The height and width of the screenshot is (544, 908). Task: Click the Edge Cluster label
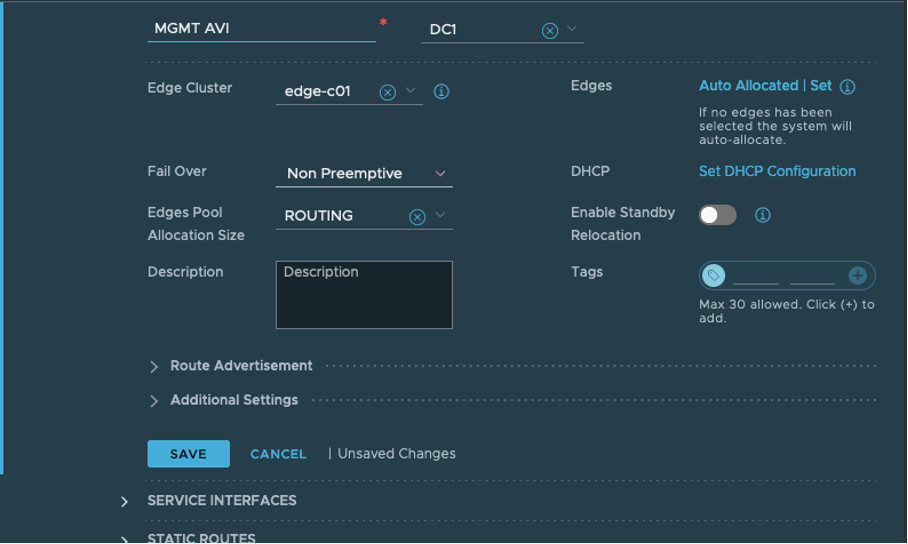click(189, 88)
